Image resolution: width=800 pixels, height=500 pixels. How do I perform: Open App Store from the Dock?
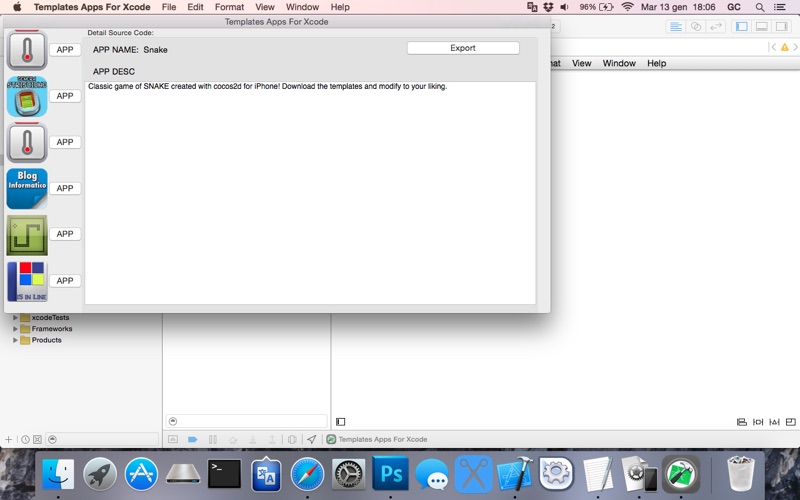(141, 474)
